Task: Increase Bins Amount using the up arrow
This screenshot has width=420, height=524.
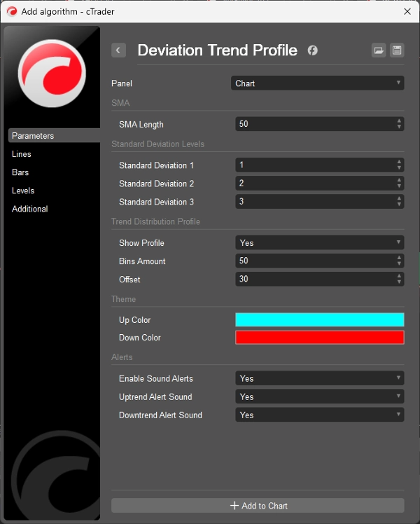Action: coord(399,258)
